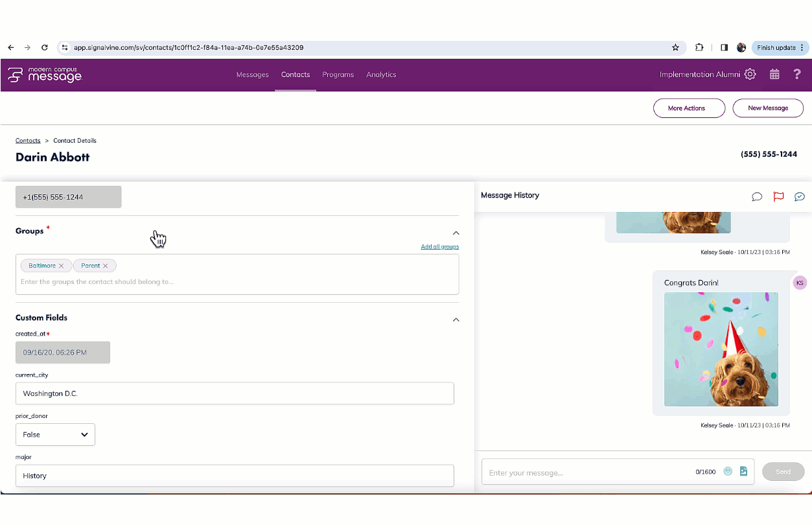Click the Darin Abbott contact name heading
This screenshot has width=812, height=525.
(52, 157)
